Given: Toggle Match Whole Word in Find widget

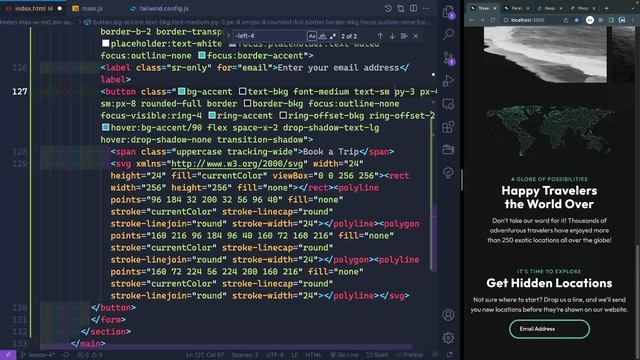Looking at the screenshot, I should pyautogui.click(x=322, y=36).
